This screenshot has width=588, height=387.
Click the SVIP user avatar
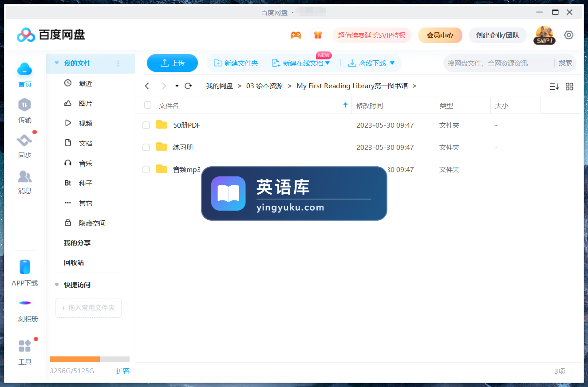(x=544, y=35)
